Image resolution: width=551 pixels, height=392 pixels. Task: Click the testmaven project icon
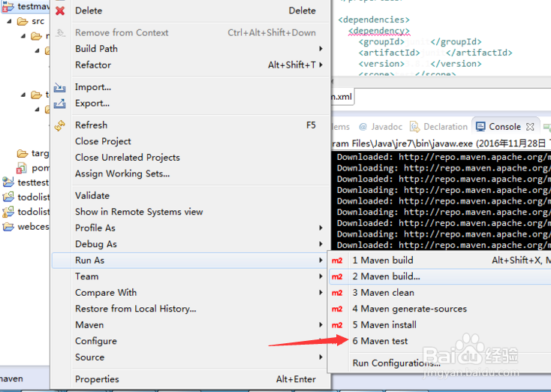[8, 6]
